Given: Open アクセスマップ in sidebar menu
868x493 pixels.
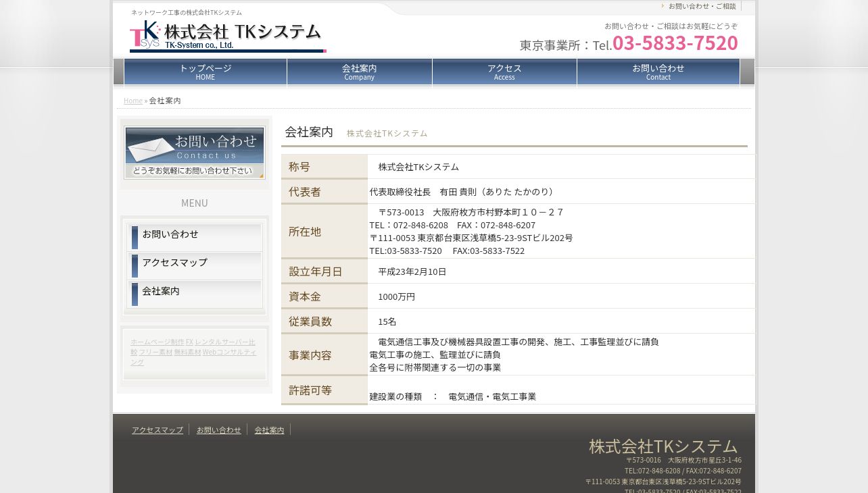Looking at the screenshot, I should click(x=195, y=265).
